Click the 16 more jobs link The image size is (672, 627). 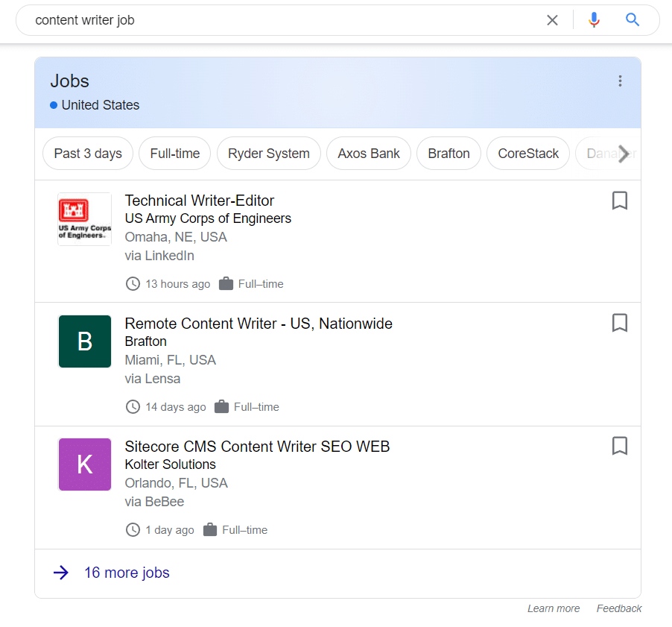pos(127,573)
